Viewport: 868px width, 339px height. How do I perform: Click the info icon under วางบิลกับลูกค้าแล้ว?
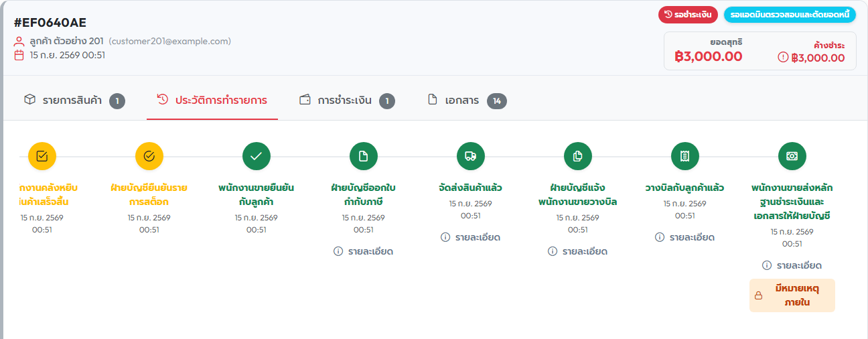(660, 237)
